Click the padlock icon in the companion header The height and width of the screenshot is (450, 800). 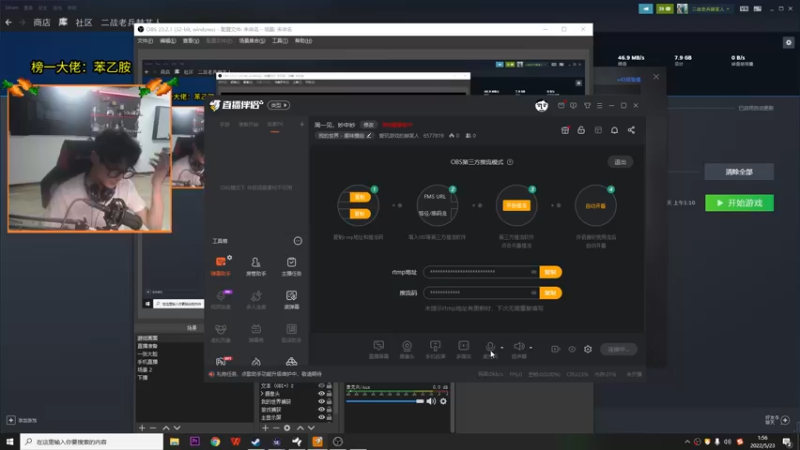(581, 130)
